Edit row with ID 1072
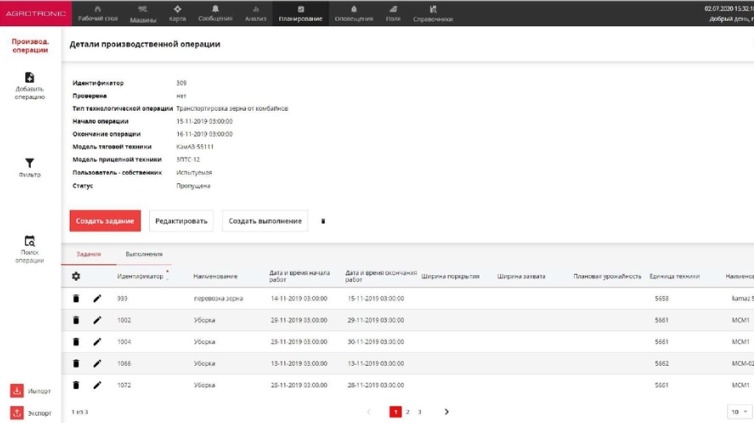754x423 pixels. pos(97,385)
